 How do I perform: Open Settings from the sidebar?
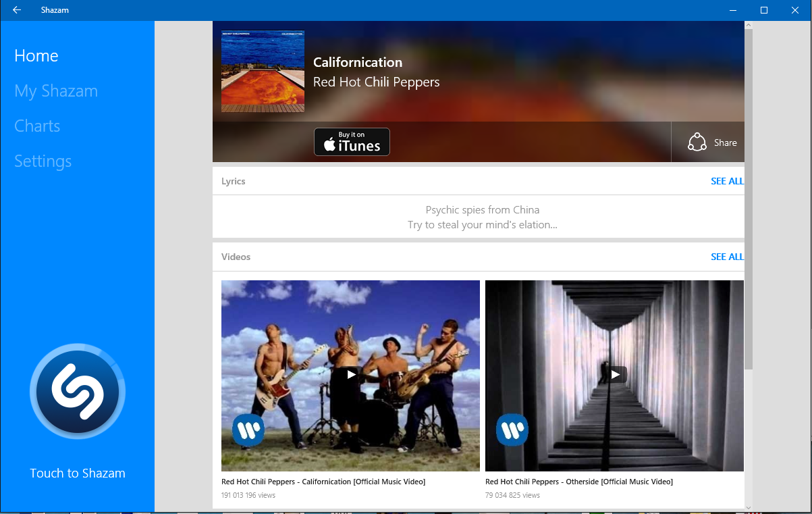pyautogui.click(x=43, y=161)
